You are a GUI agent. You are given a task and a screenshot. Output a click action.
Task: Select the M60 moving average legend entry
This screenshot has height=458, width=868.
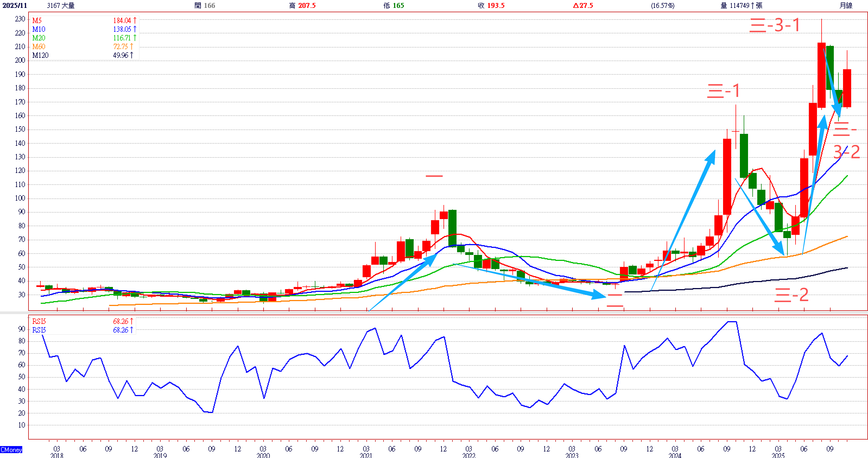39,46
